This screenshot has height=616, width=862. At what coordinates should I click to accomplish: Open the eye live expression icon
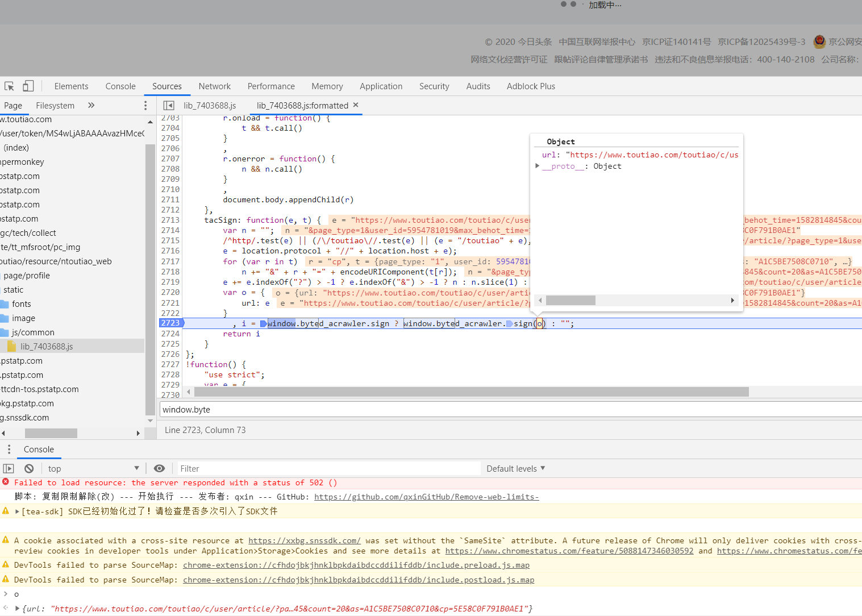(160, 469)
